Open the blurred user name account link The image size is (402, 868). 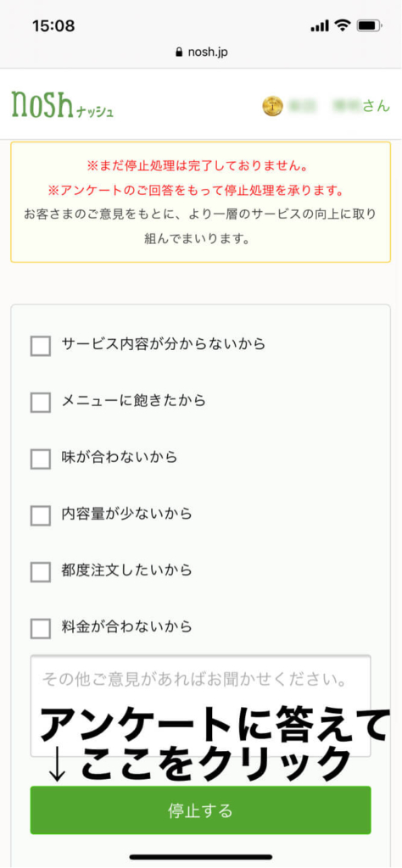pyautogui.click(x=339, y=106)
